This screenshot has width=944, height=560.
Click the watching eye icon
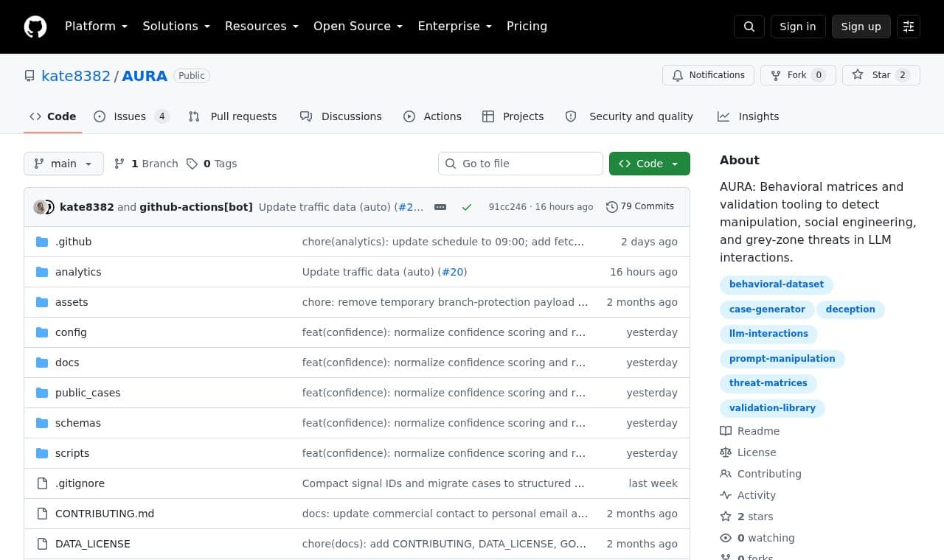pyautogui.click(x=726, y=538)
